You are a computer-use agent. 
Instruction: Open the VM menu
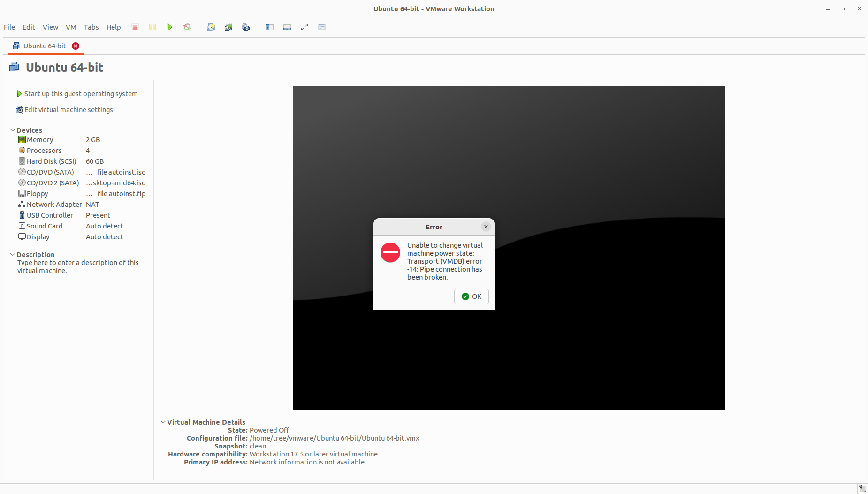click(x=71, y=27)
